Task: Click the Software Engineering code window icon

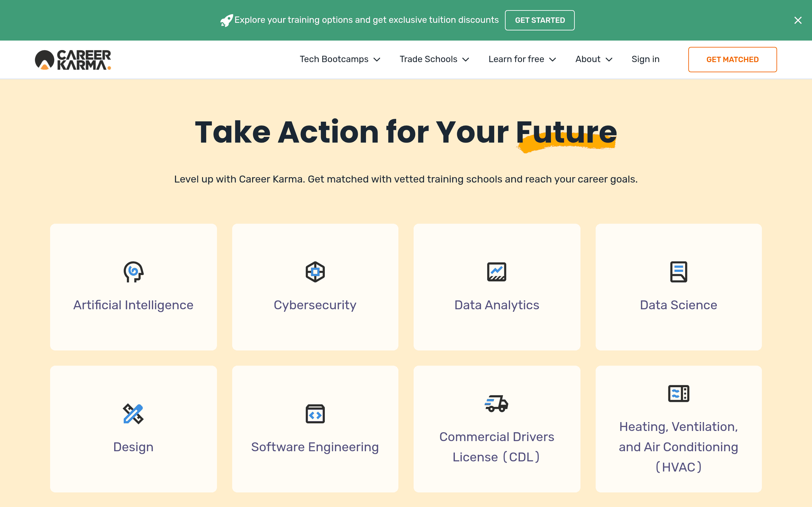Action: (x=315, y=414)
